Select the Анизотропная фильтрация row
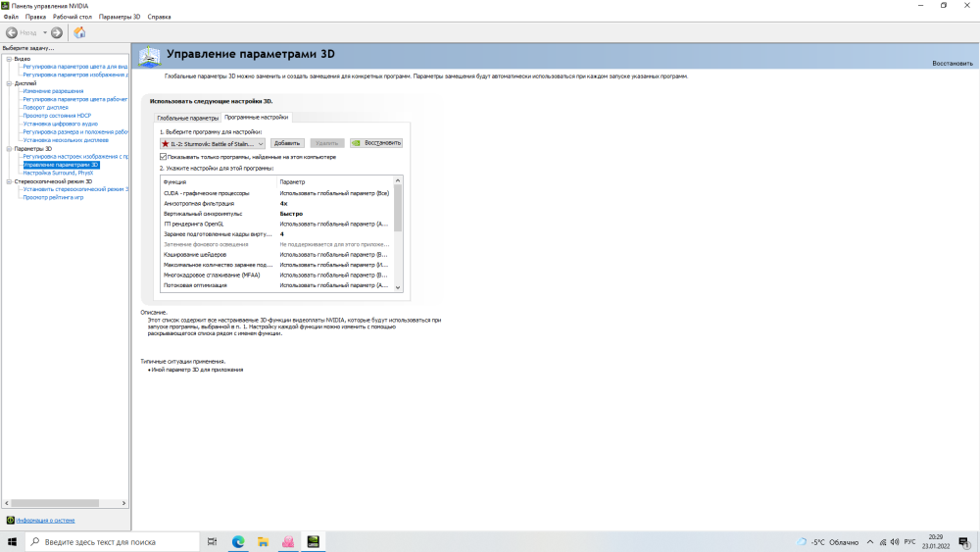This screenshot has width=980, height=552. pyautogui.click(x=277, y=204)
